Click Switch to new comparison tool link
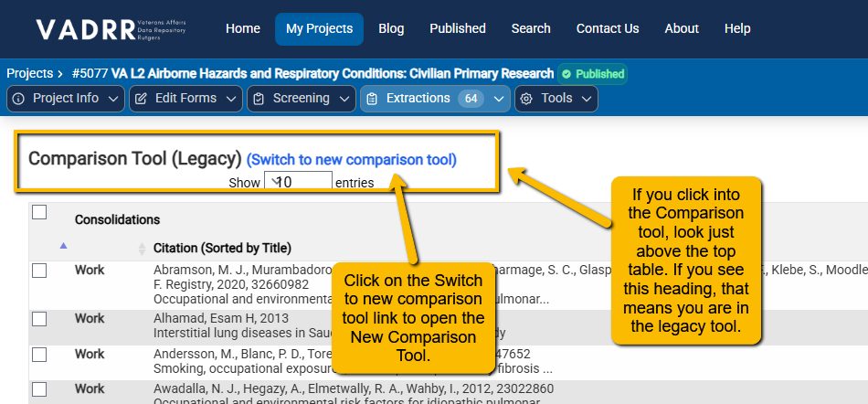This screenshot has height=404, width=868. [x=352, y=160]
